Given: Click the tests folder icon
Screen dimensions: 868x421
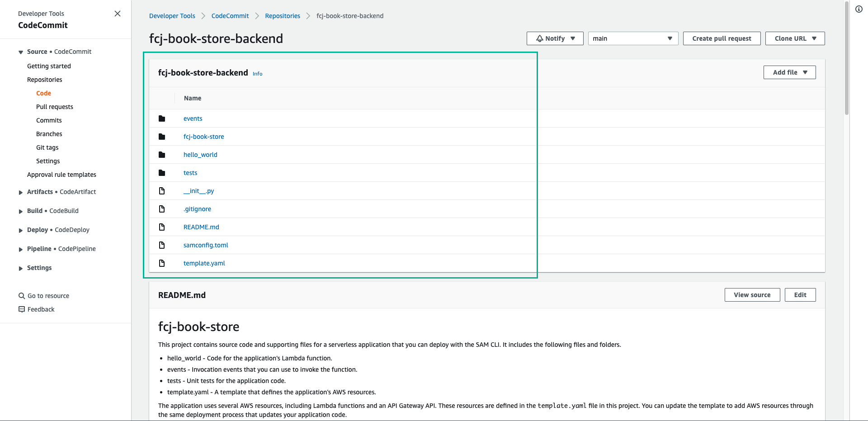Looking at the screenshot, I should pyautogui.click(x=162, y=173).
